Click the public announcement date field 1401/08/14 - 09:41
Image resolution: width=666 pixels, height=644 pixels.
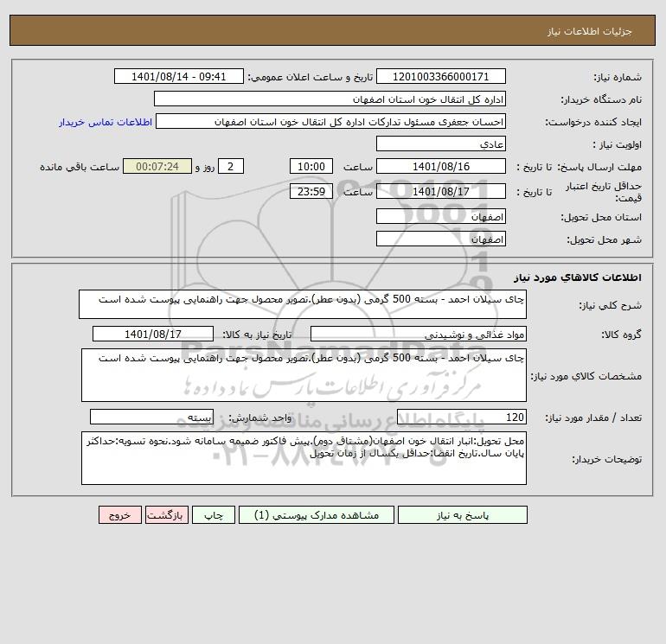pos(179,76)
